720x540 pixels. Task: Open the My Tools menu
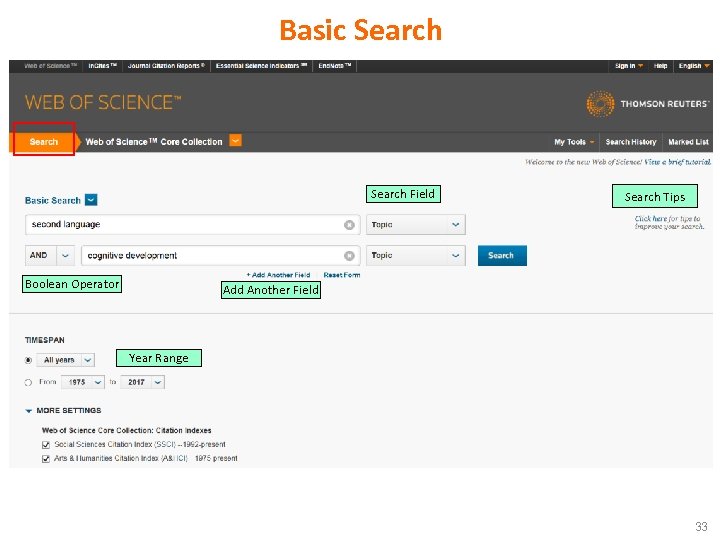pos(574,142)
